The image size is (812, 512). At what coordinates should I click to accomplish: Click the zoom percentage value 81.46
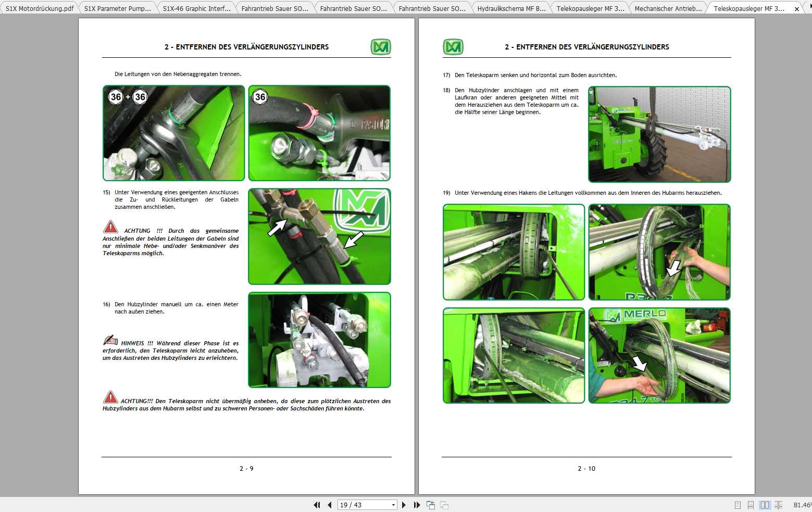802,505
